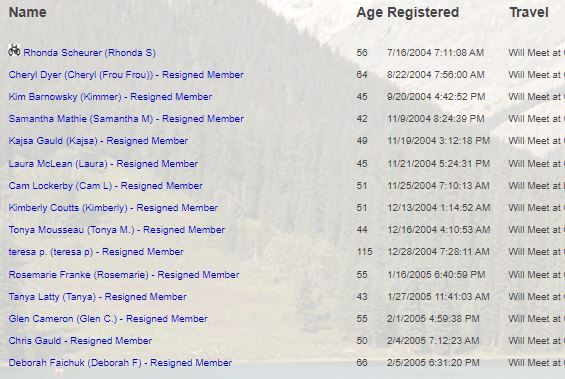Select Kim Barnowsky (Kimmer) resigned member link
This screenshot has height=379, width=565.
[x=110, y=97]
